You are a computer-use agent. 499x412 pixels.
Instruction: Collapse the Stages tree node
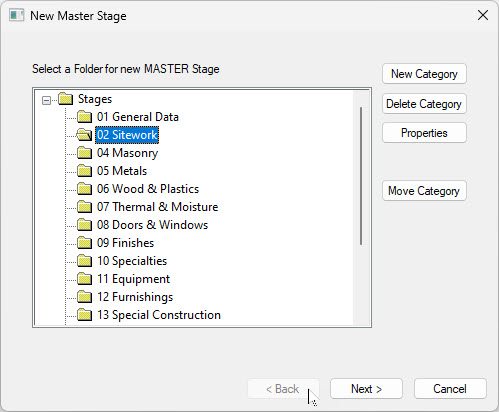click(47, 100)
